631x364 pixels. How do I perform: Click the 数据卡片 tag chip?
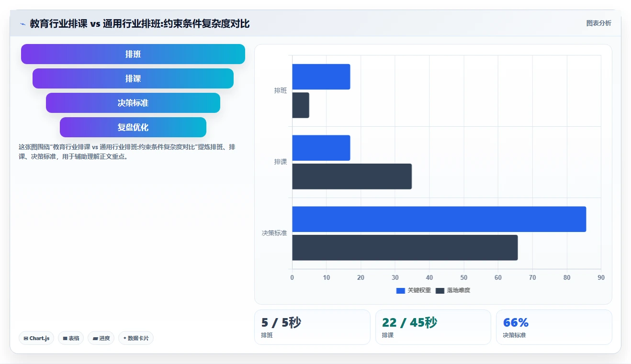tap(136, 338)
